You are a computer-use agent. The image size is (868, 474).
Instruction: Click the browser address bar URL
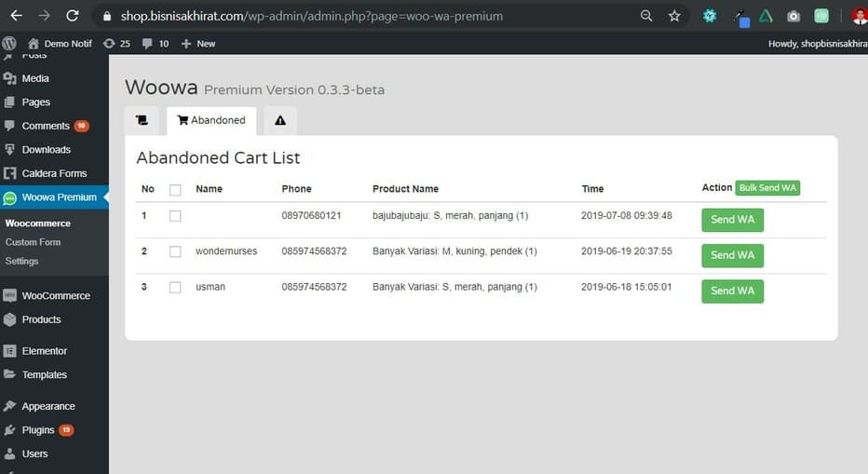[x=312, y=16]
